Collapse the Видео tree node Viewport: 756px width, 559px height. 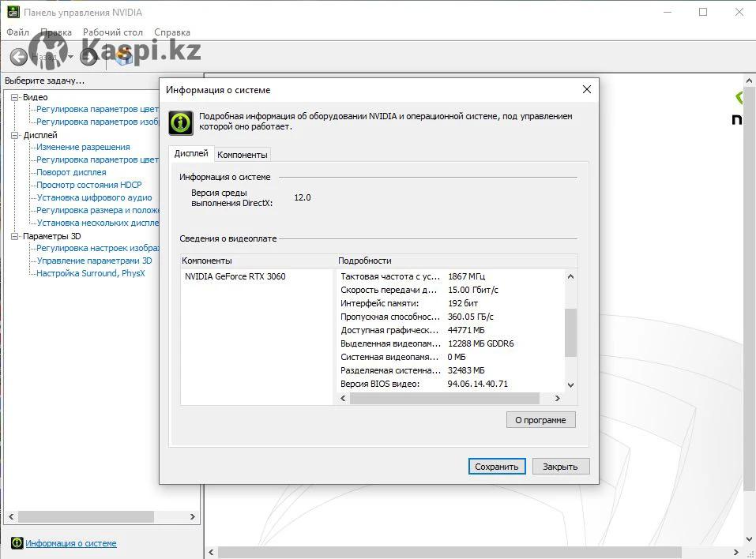point(14,97)
